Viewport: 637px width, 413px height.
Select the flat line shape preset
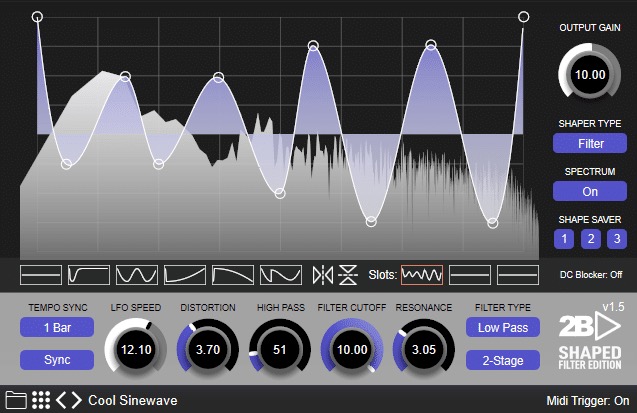pyautogui.click(x=41, y=275)
